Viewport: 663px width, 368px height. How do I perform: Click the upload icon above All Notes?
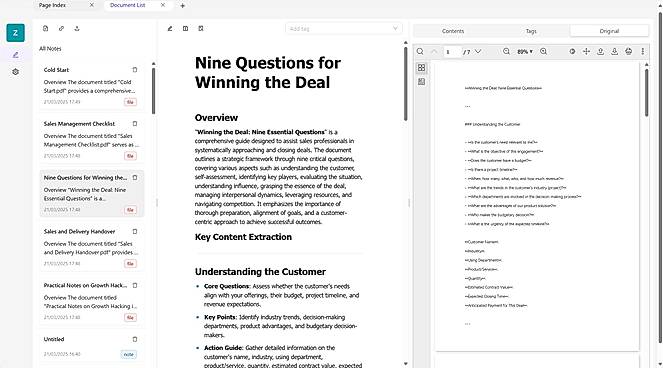pyautogui.click(x=77, y=28)
